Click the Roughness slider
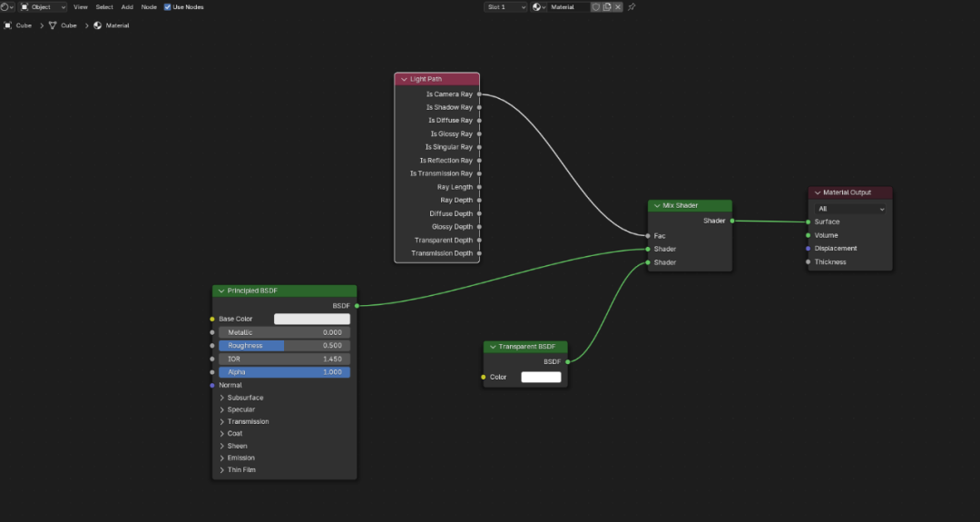The height and width of the screenshot is (522, 980). point(284,346)
